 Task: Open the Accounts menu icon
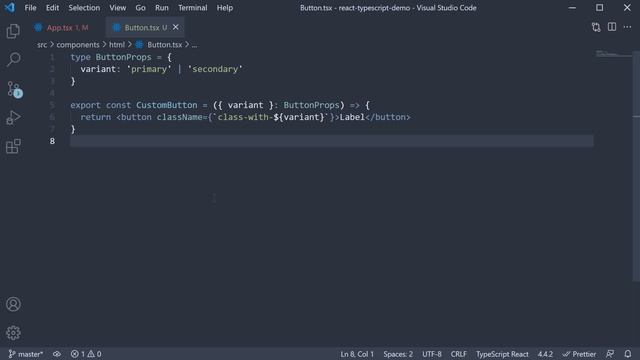point(13,304)
